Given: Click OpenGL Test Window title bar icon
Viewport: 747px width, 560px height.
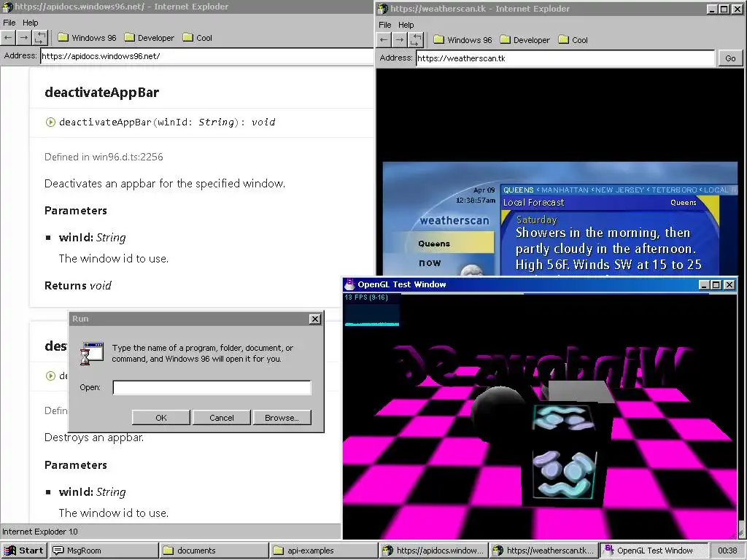Looking at the screenshot, I should (349, 284).
